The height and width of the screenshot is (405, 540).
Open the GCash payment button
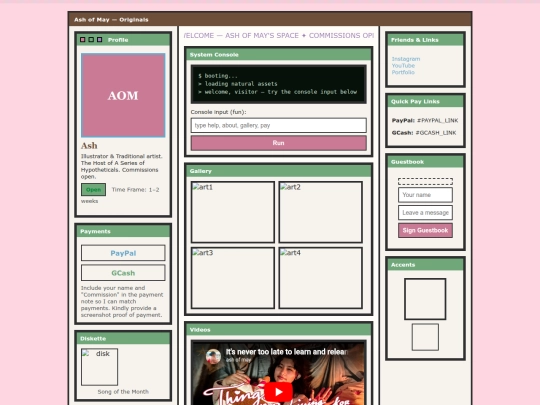123,273
